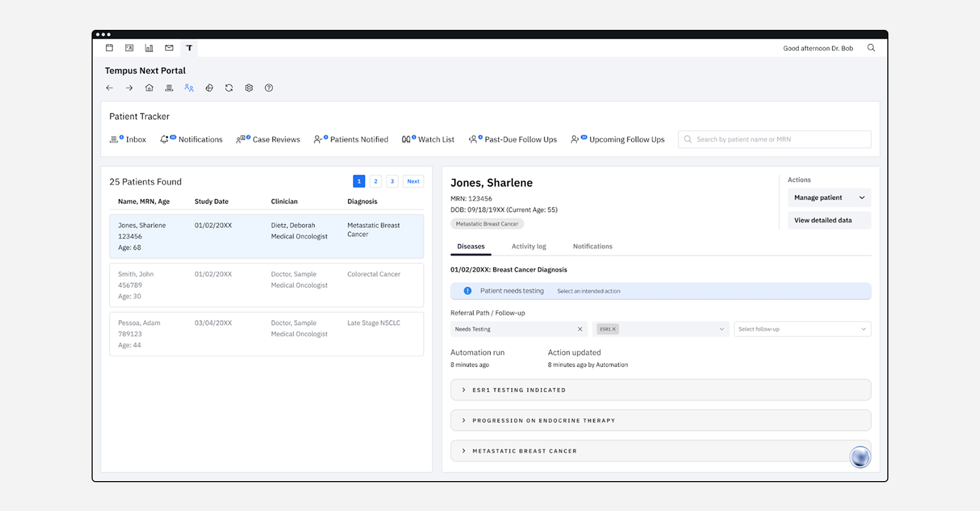
Task: Open Upcoming Follow Ups tab
Action: pos(618,140)
